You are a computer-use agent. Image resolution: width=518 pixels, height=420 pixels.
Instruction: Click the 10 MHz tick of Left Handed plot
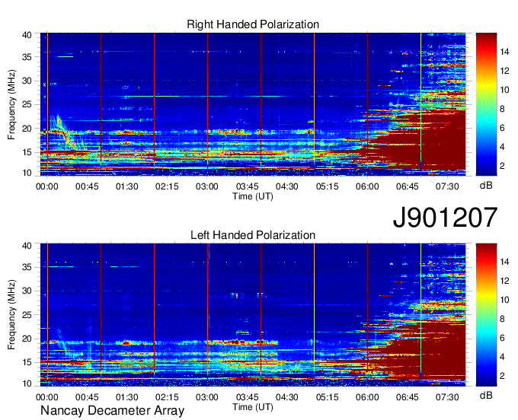tap(27, 383)
